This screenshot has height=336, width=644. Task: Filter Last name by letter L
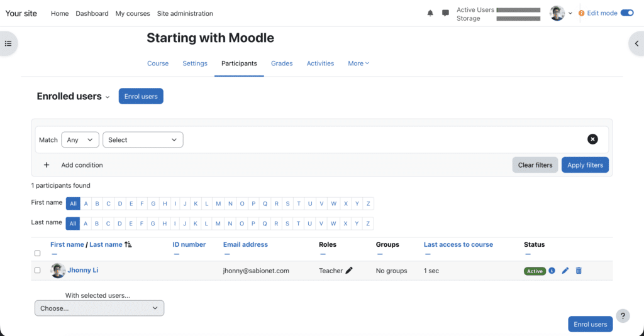point(206,224)
